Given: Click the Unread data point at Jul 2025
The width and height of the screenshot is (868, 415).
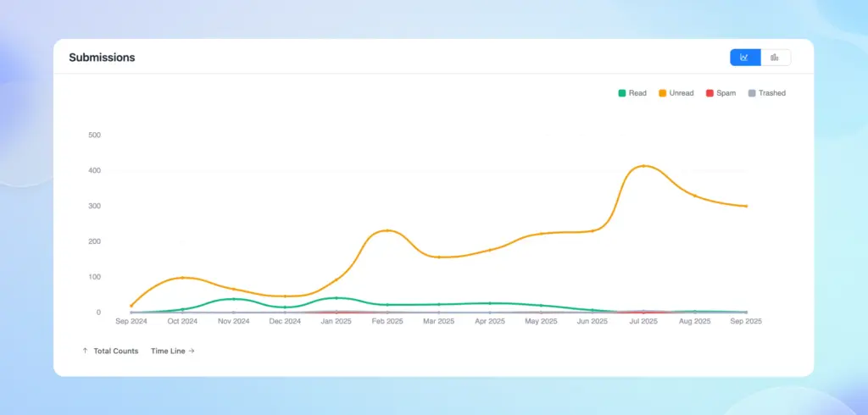Looking at the screenshot, I should [644, 166].
